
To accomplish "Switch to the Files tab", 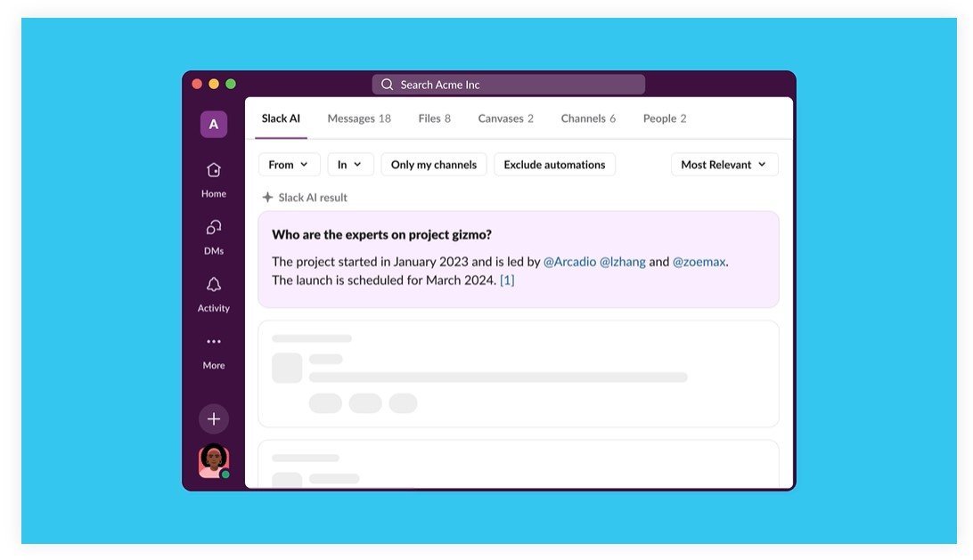I will 435,118.
